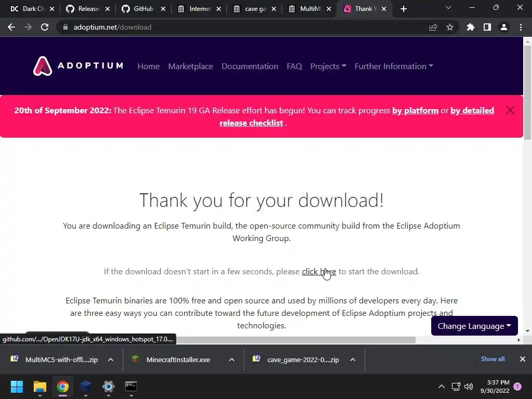Image resolution: width=532 pixels, height=399 pixels.
Task: Open the FAQ navigation link
Action: [294, 66]
